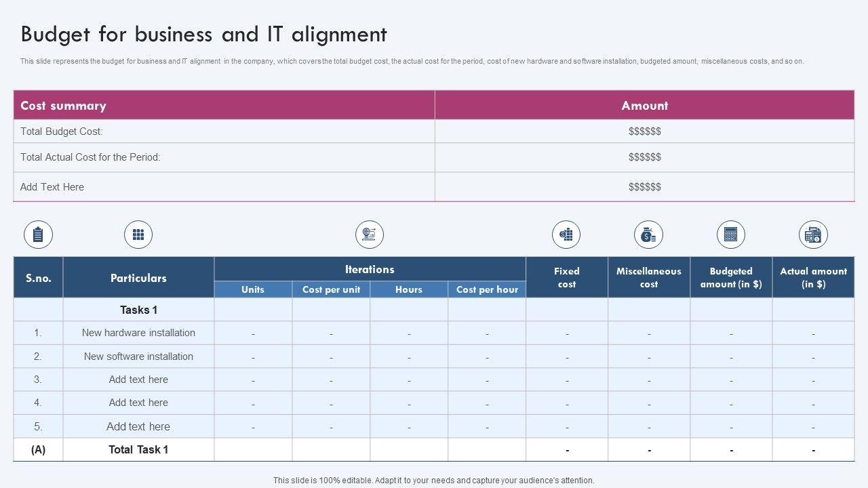Select the icon above Fixed cost column
Image resolution: width=868 pixels, height=488 pixels.
coord(566,235)
